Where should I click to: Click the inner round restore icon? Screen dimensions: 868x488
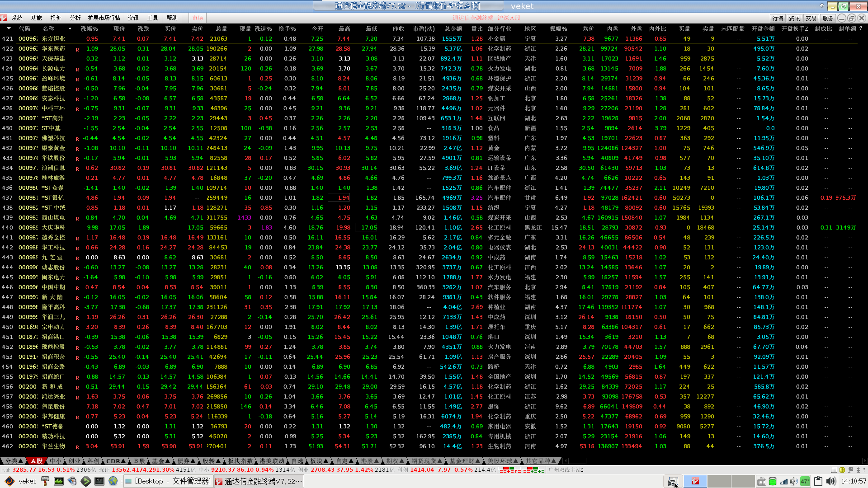pos(852,18)
